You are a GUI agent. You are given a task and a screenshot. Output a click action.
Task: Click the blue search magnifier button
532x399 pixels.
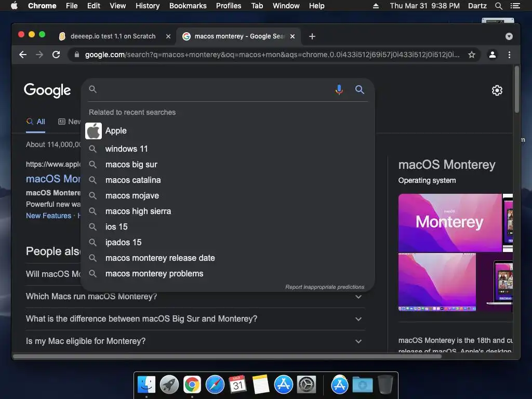[360, 89]
